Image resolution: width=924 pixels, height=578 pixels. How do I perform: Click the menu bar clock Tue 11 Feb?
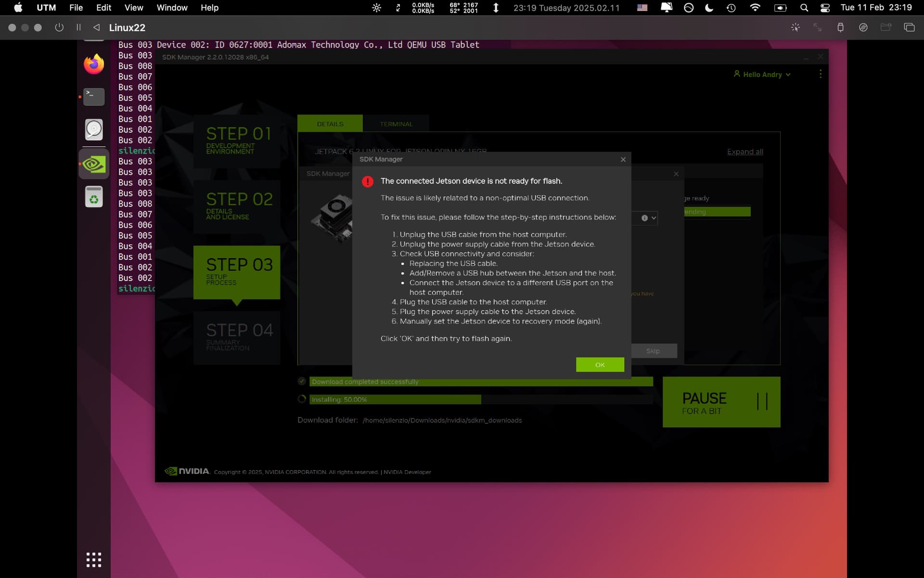point(876,8)
